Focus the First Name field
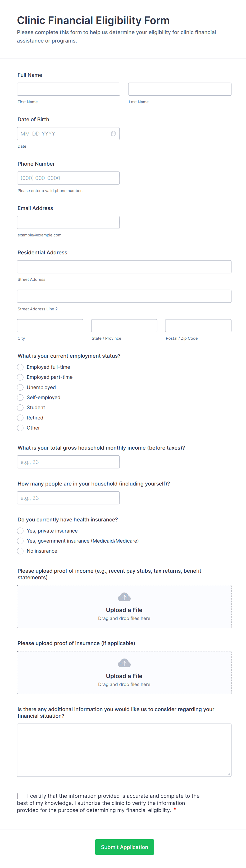This screenshot has height=868, width=246. [x=69, y=89]
